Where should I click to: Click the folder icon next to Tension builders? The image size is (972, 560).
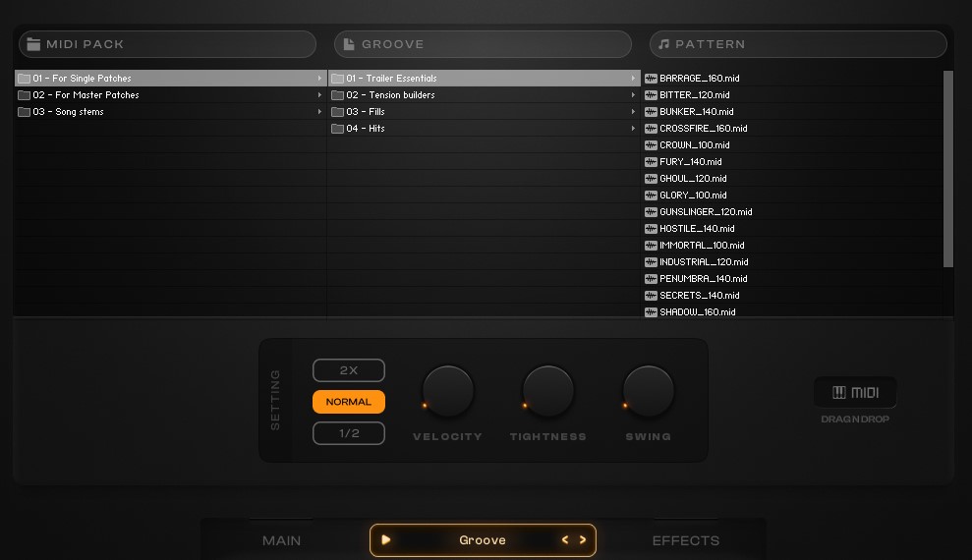point(337,95)
